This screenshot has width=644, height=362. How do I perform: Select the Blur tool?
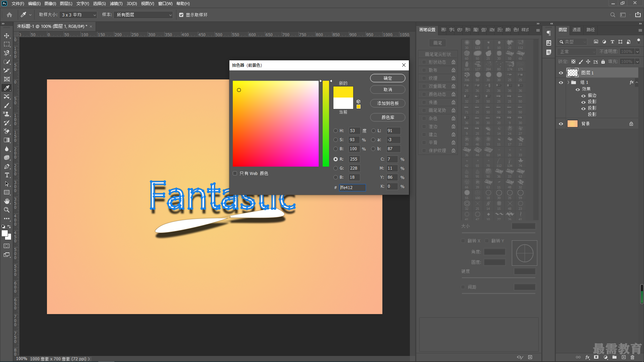pyautogui.click(x=7, y=149)
